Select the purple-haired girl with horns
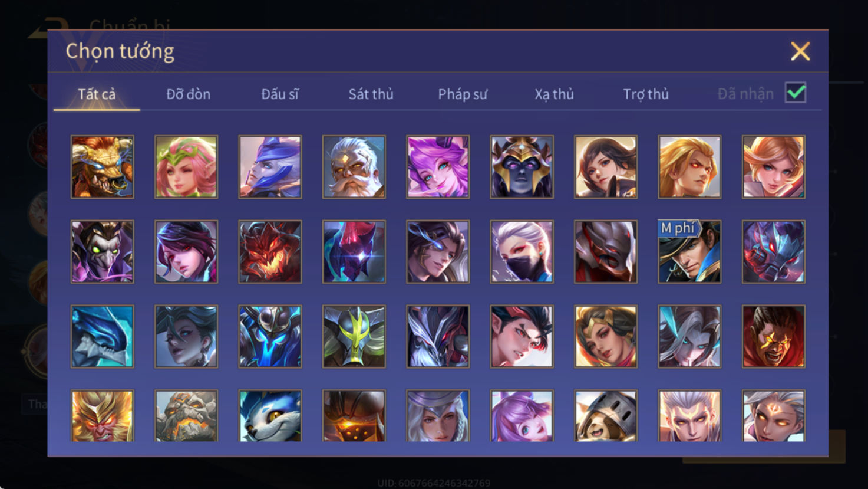 (x=438, y=167)
